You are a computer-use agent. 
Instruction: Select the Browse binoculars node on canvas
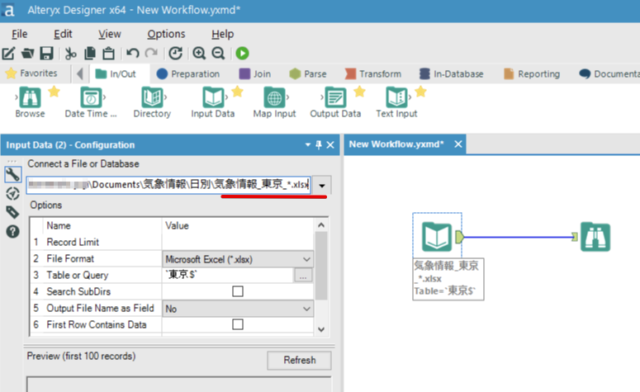(x=596, y=237)
